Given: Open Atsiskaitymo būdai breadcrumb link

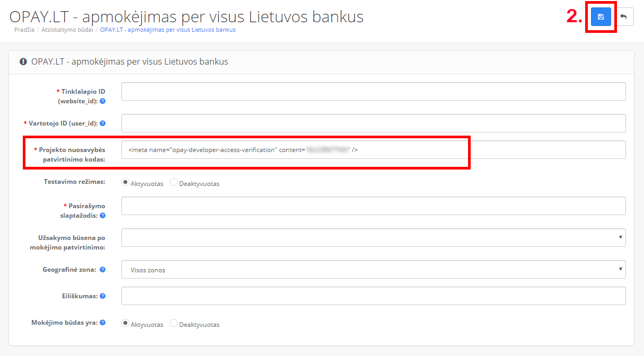Looking at the screenshot, I should pos(67,30).
